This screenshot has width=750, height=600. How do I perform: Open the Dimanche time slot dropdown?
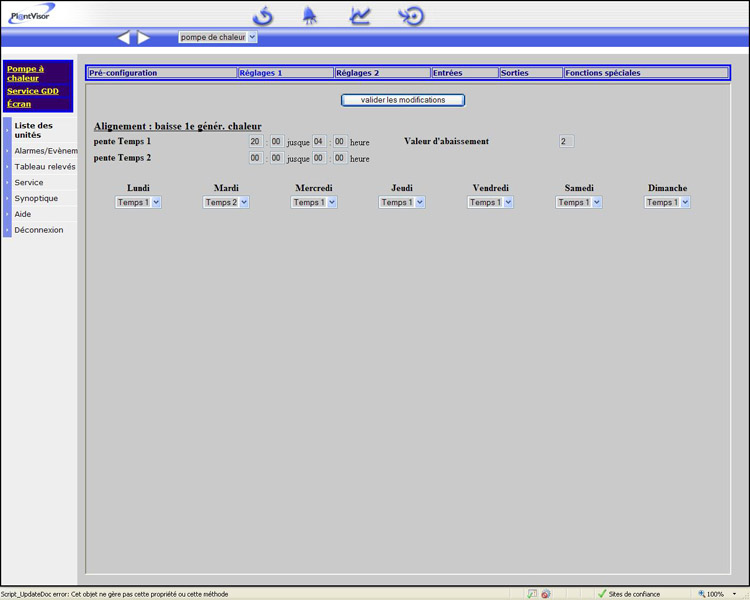(667, 202)
